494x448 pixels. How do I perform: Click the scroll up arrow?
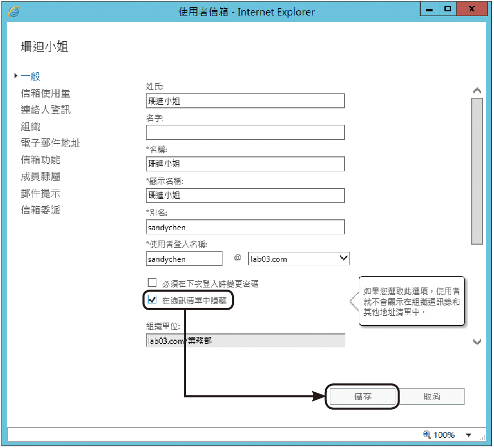(477, 91)
